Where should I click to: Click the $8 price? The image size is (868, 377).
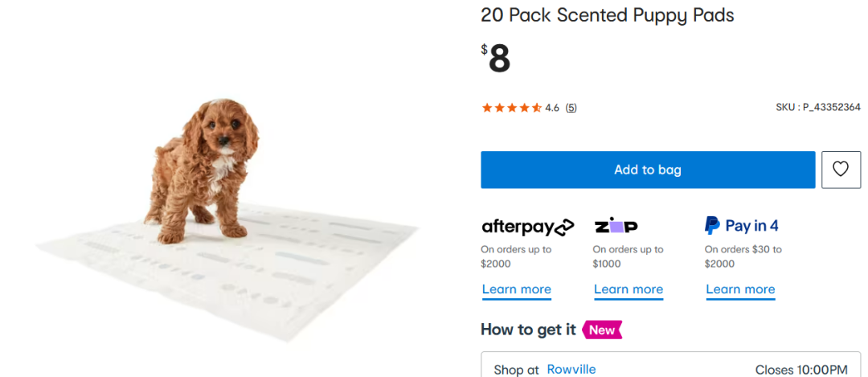point(496,59)
